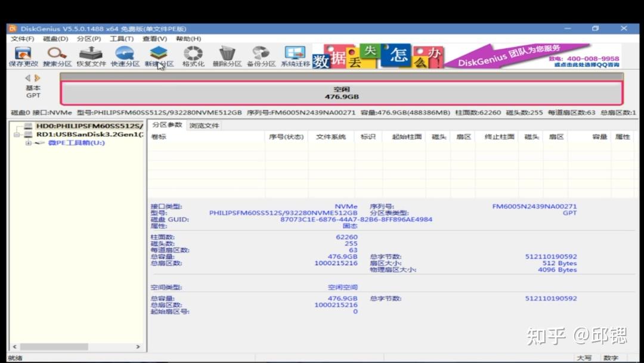The height and width of the screenshot is (363, 644).
Task: Click the 4096 Bytes physical sector value
Action: click(558, 270)
